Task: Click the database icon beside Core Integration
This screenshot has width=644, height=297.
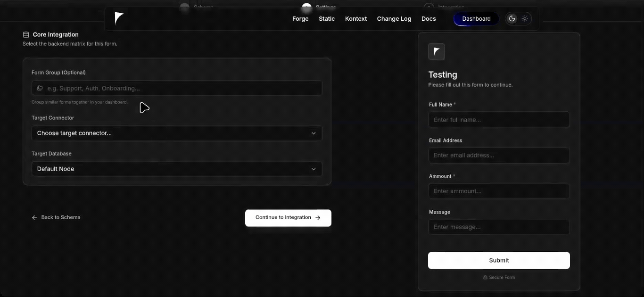Action: [x=26, y=34]
